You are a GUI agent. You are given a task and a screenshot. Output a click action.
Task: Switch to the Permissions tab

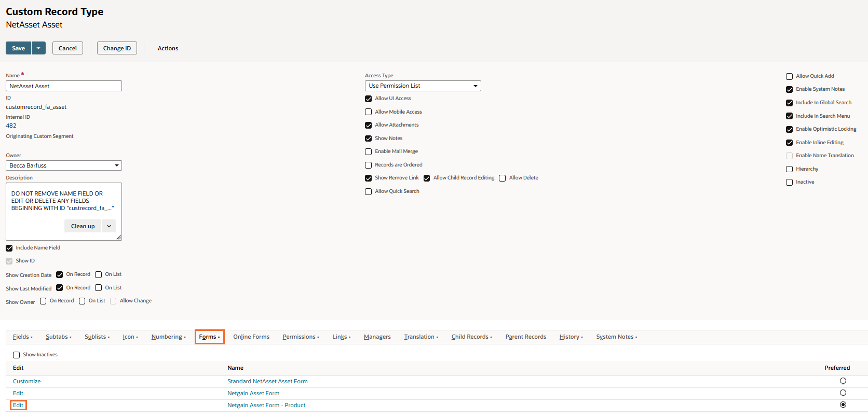point(300,337)
